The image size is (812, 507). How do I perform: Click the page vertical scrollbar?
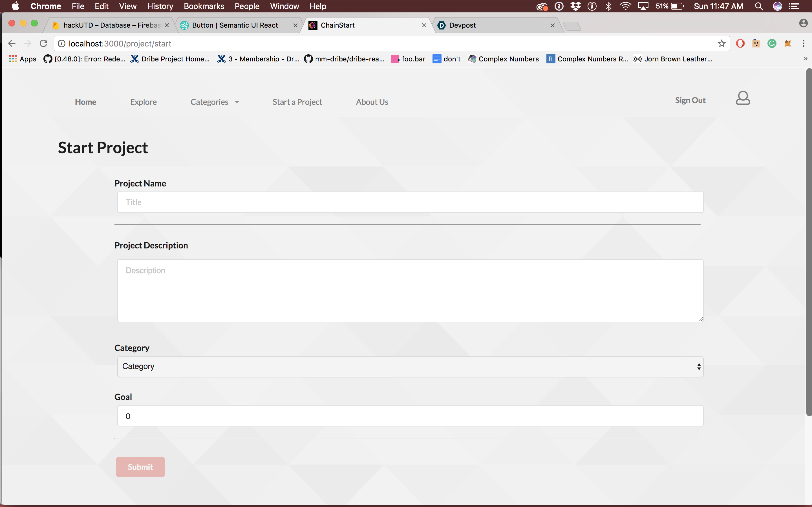pyautogui.click(x=809, y=241)
